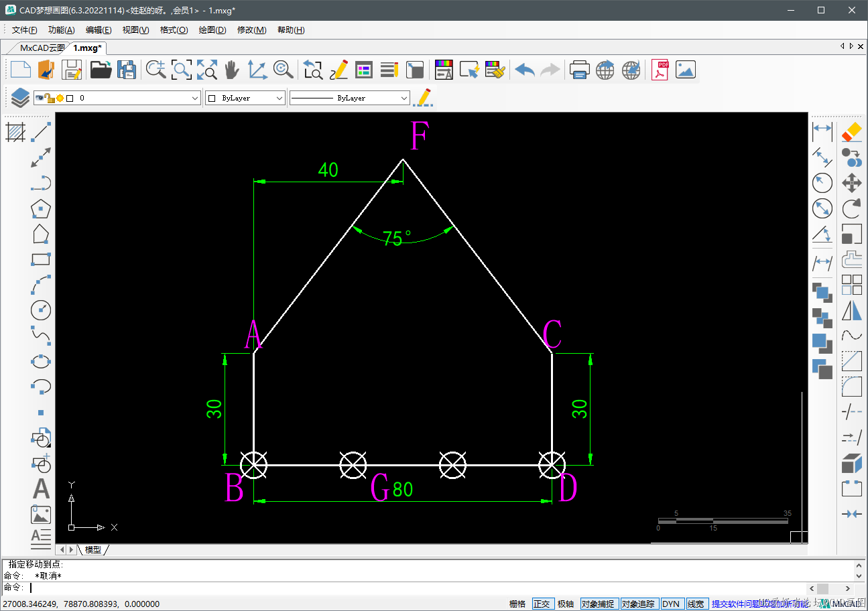Select the rectangle drawing tool
The image size is (868, 611).
pyautogui.click(x=41, y=259)
